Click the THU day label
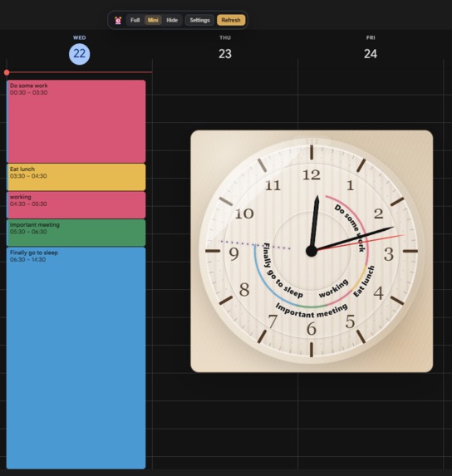The height and width of the screenshot is (476, 452). [225, 37]
